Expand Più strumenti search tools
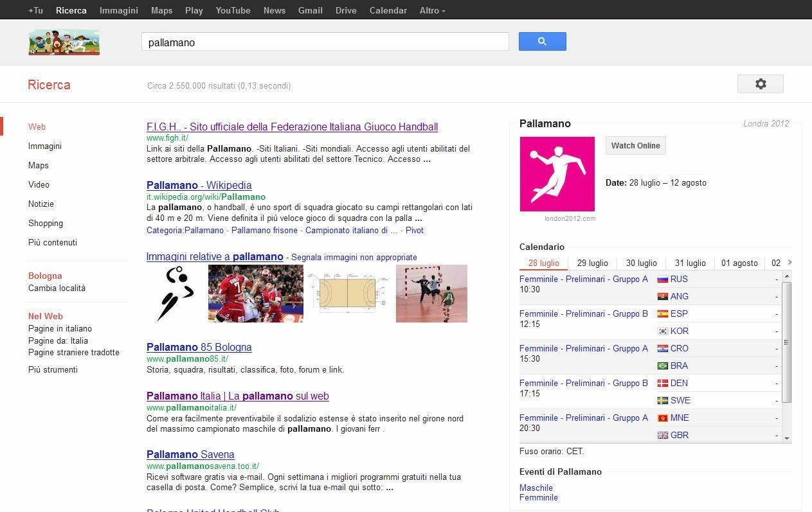The image size is (812, 512). (53, 370)
